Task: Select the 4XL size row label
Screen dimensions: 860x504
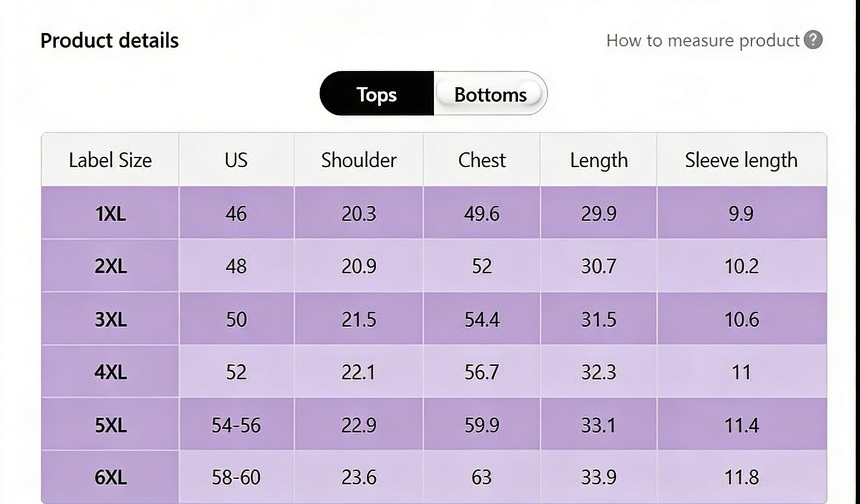Action: click(110, 372)
